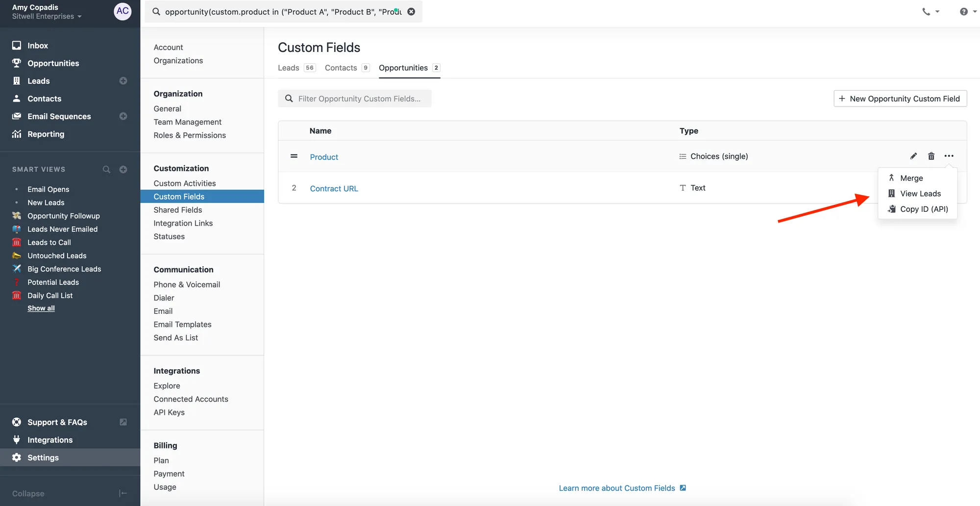Click the plus icon next to Leads

(123, 81)
